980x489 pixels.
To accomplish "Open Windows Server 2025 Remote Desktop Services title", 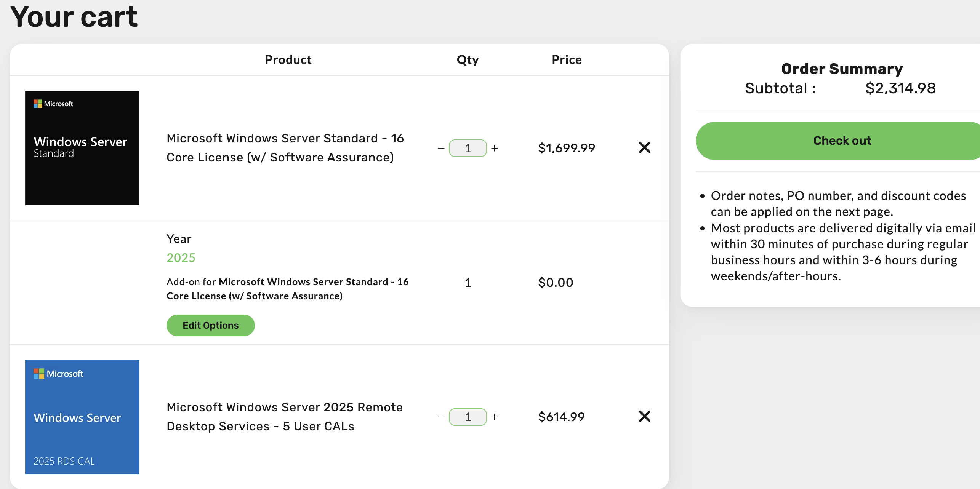I will (284, 417).
